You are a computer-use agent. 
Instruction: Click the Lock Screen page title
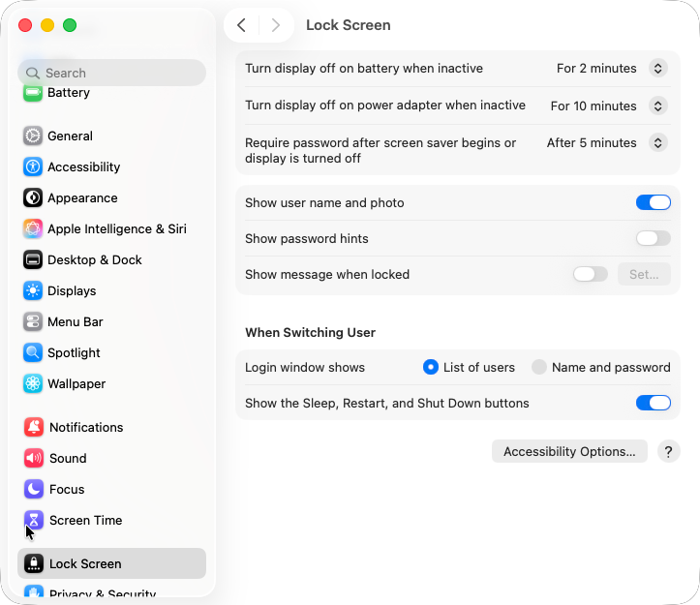tap(349, 25)
